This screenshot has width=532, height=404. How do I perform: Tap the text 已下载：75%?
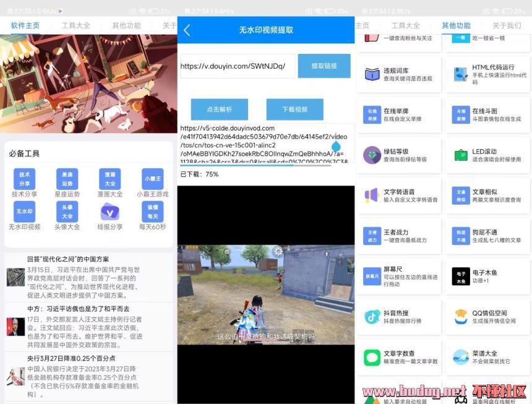[199, 174]
